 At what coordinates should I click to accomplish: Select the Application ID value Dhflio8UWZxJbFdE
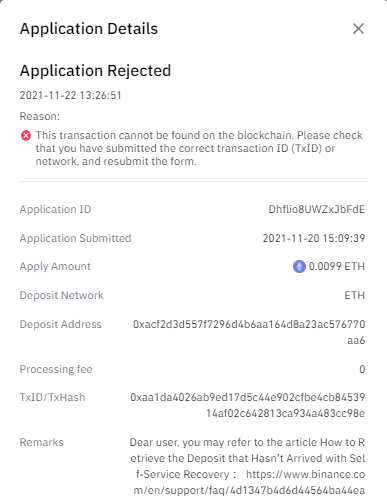(317, 209)
